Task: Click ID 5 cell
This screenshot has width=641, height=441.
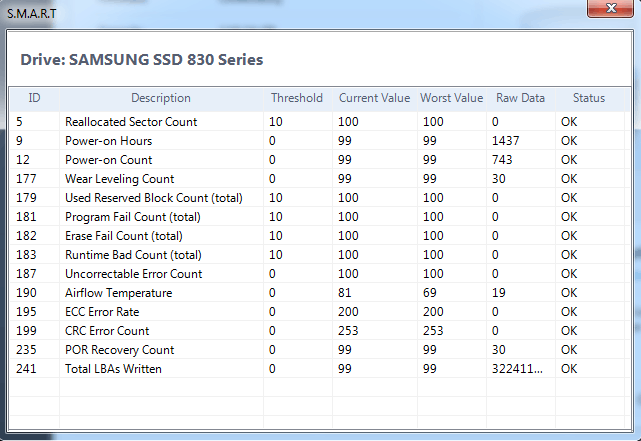Action: point(19,121)
